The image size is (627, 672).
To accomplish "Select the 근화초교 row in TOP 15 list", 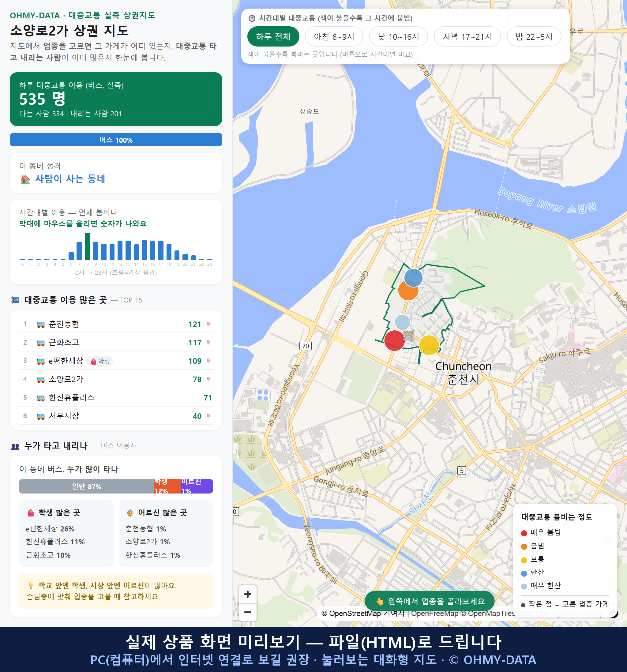I will click(x=116, y=342).
